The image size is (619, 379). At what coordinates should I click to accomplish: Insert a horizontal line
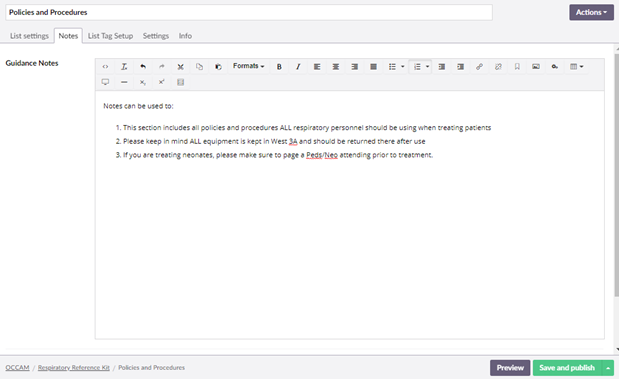click(x=124, y=82)
